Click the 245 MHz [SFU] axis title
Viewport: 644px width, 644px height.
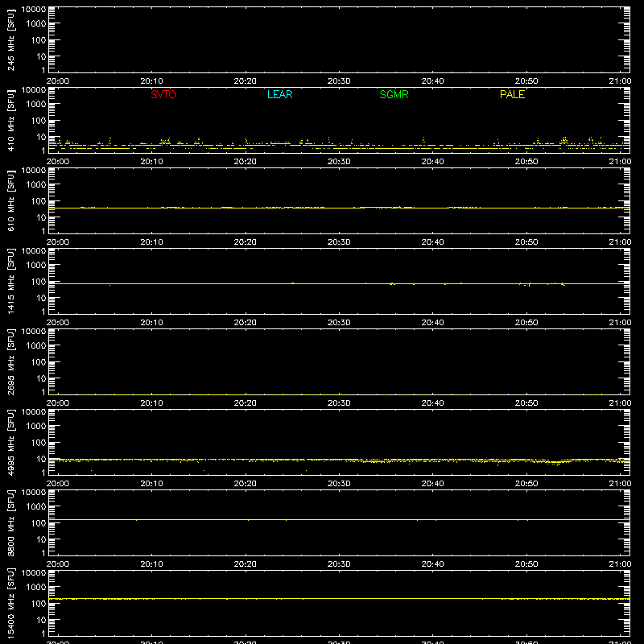tap(10, 39)
